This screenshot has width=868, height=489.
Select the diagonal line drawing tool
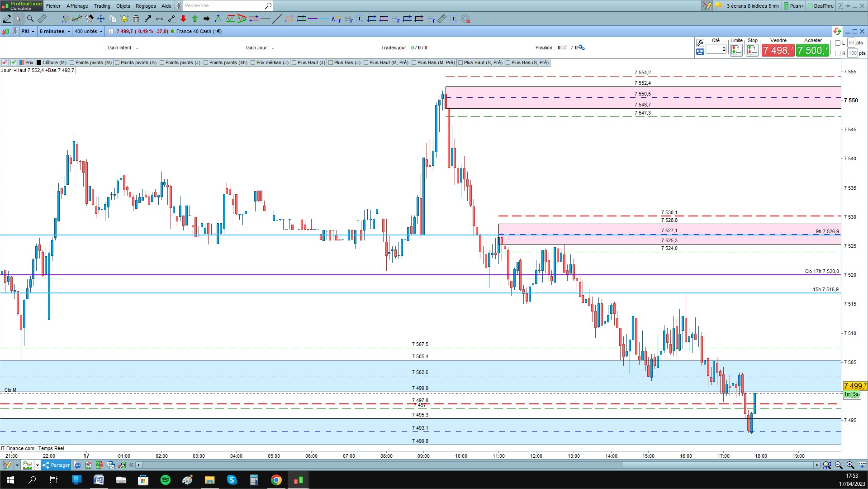(277, 19)
